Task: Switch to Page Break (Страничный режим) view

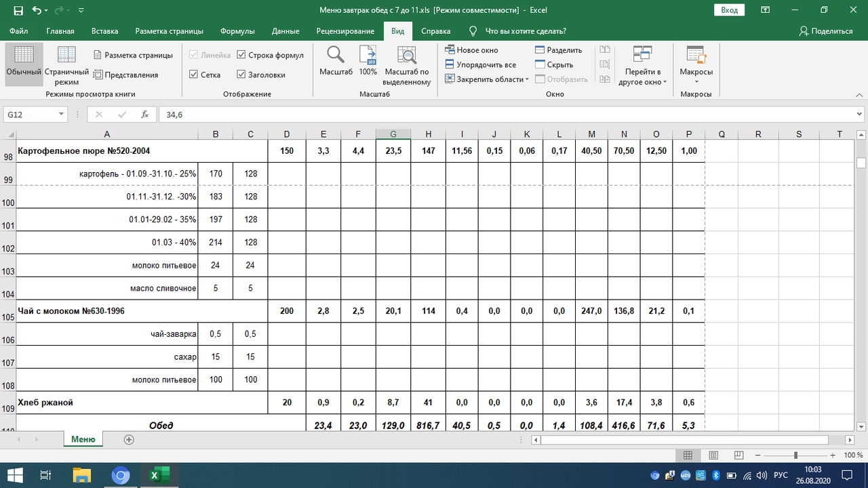Action: tap(66, 56)
